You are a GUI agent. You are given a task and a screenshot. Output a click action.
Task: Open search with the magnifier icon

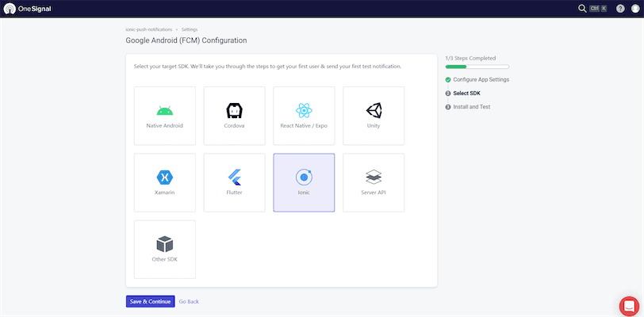pyautogui.click(x=582, y=8)
